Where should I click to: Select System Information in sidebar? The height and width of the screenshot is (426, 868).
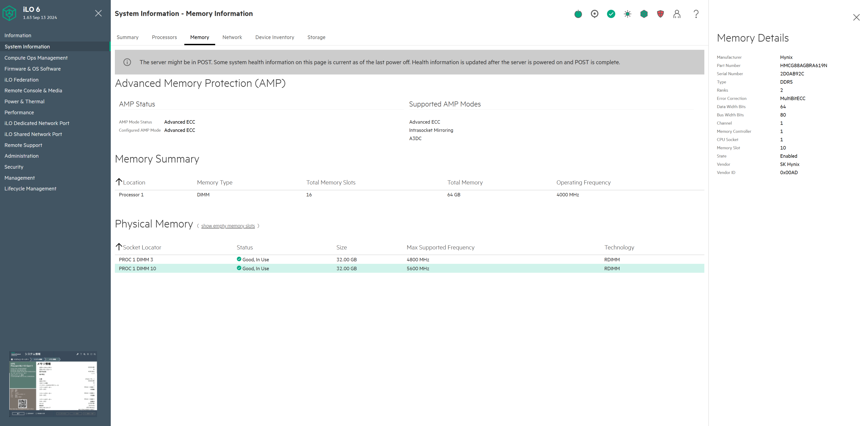pos(55,46)
